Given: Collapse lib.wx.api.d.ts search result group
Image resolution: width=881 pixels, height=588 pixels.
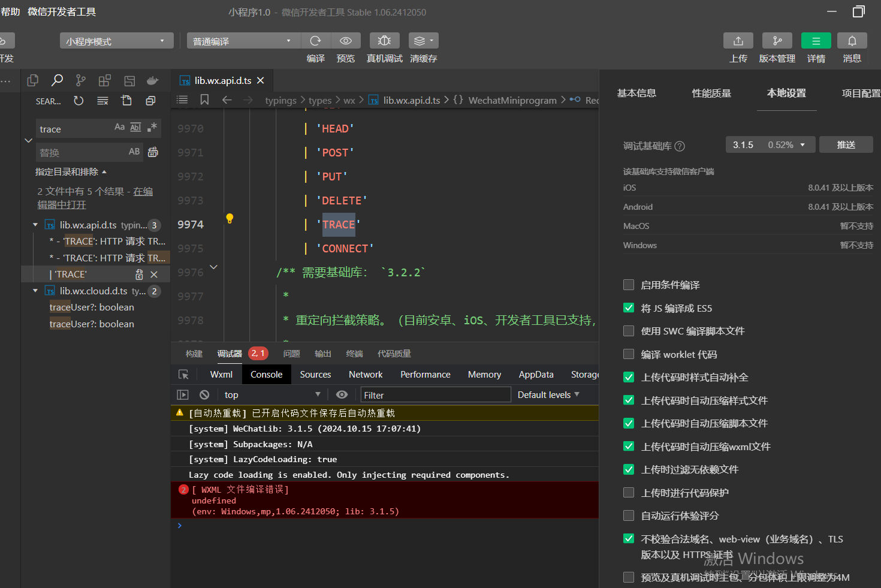Looking at the screenshot, I should pyautogui.click(x=35, y=225).
